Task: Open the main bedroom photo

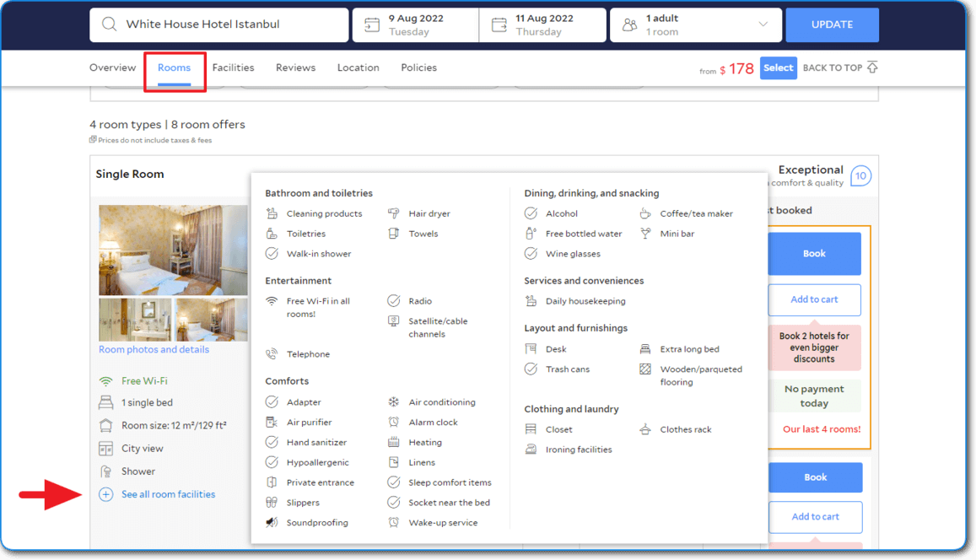Action: click(173, 250)
